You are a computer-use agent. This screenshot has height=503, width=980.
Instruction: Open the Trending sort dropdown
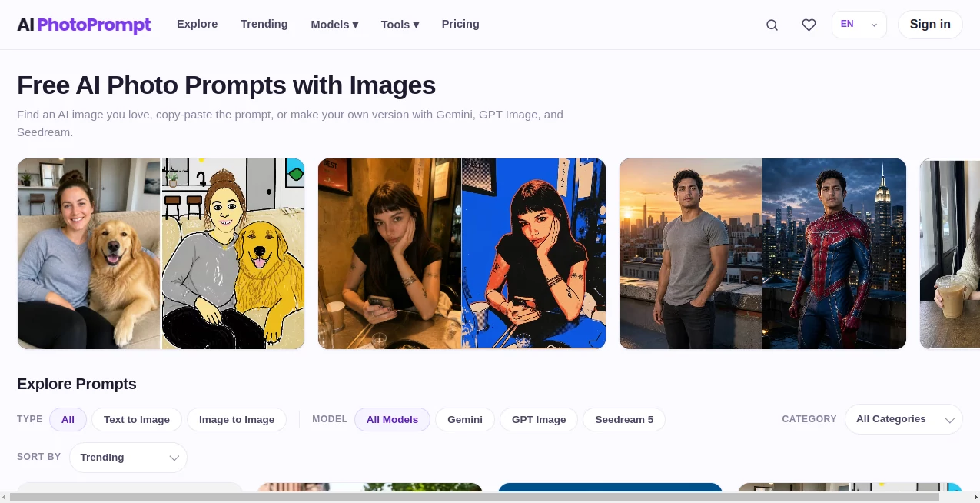coord(128,458)
